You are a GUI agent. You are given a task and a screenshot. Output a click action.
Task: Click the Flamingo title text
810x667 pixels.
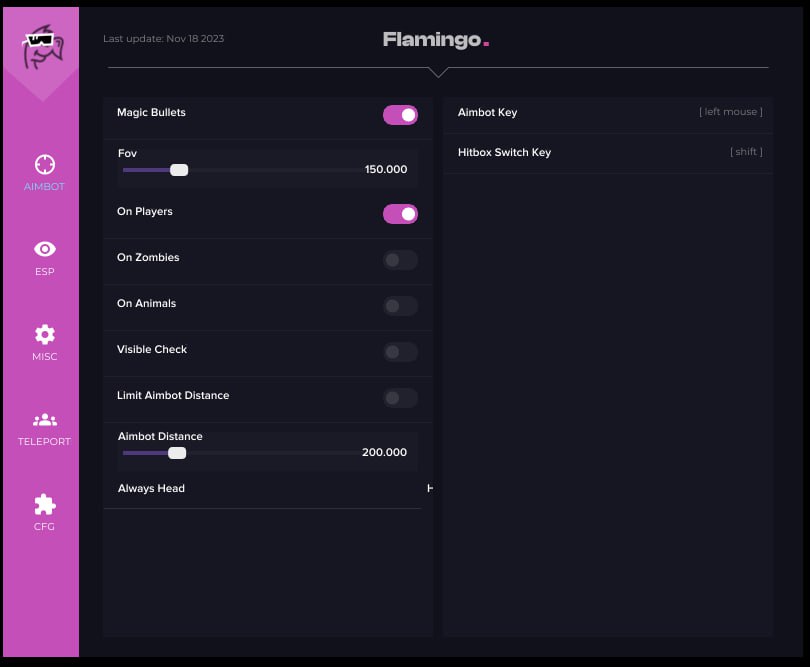(x=435, y=40)
